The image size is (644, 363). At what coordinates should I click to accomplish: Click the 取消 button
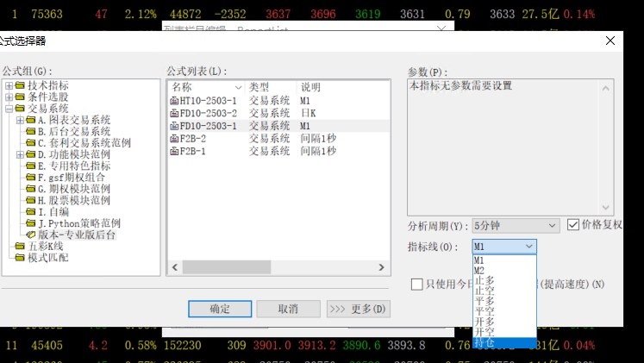pyautogui.click(x=288, y=309)
